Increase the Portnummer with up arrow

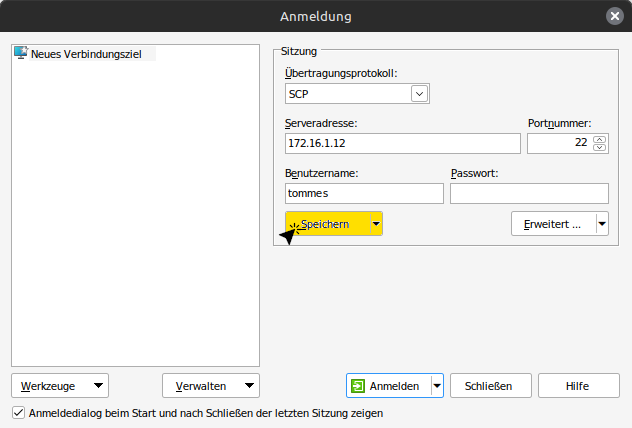tap(599, 139)
